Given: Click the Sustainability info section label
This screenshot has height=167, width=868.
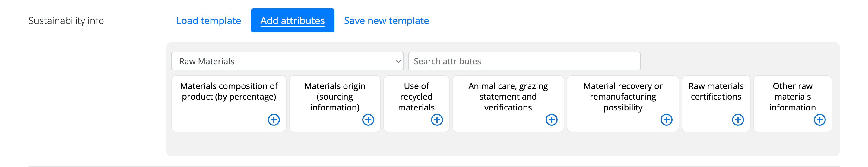Looking at the screenshot, I should pyautogui.click(x=66, y=20).
